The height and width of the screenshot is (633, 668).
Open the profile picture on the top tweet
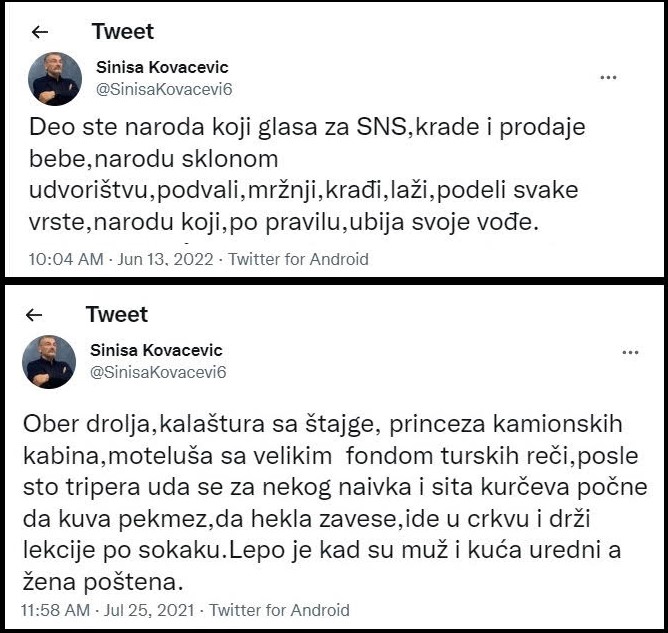point(55,77)
